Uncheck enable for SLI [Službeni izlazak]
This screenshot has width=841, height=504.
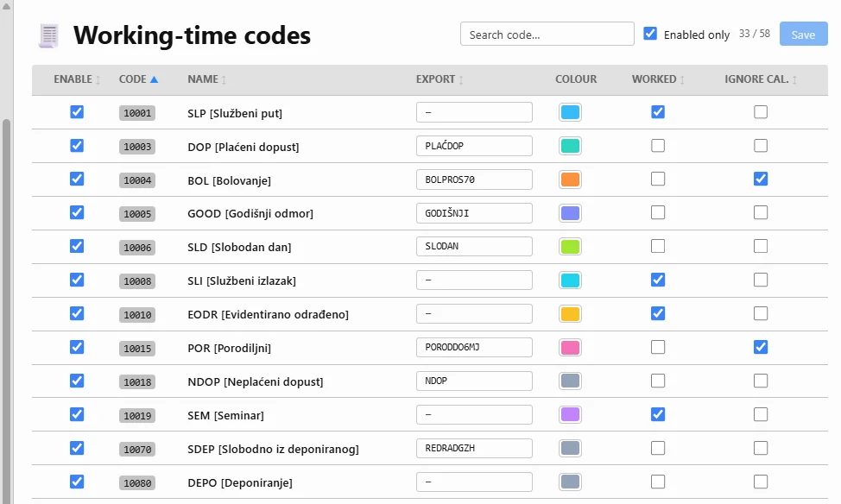77,280
